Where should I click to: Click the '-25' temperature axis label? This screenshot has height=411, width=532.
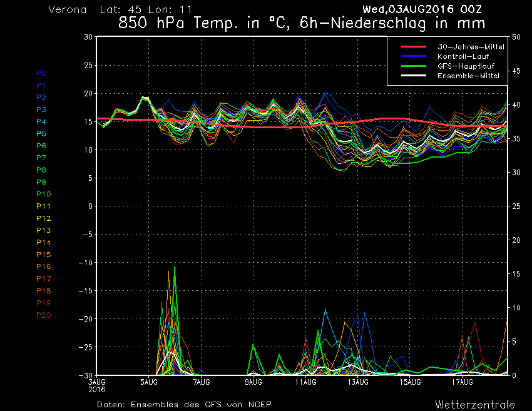pos(86,347)
